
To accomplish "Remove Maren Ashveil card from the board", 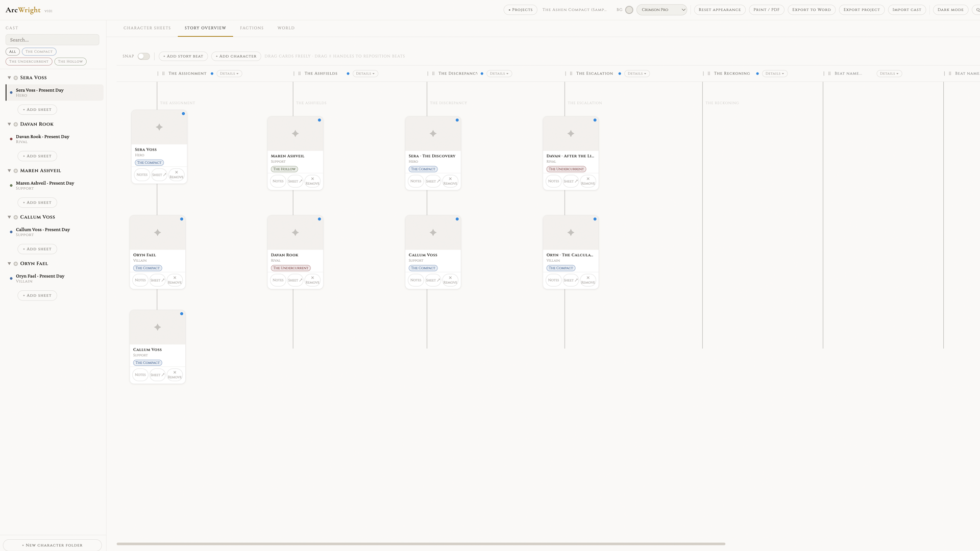I will (x=312, y=181).
